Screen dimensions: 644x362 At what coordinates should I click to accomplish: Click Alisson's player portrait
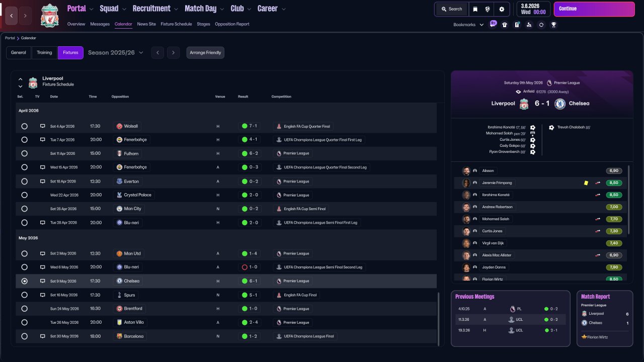(466, 171)
